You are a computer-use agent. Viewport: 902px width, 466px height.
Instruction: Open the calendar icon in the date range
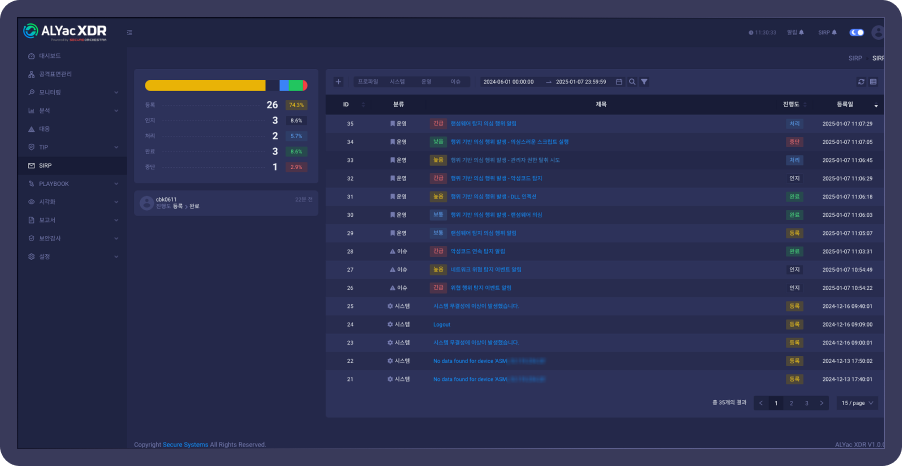click(619, 81)
